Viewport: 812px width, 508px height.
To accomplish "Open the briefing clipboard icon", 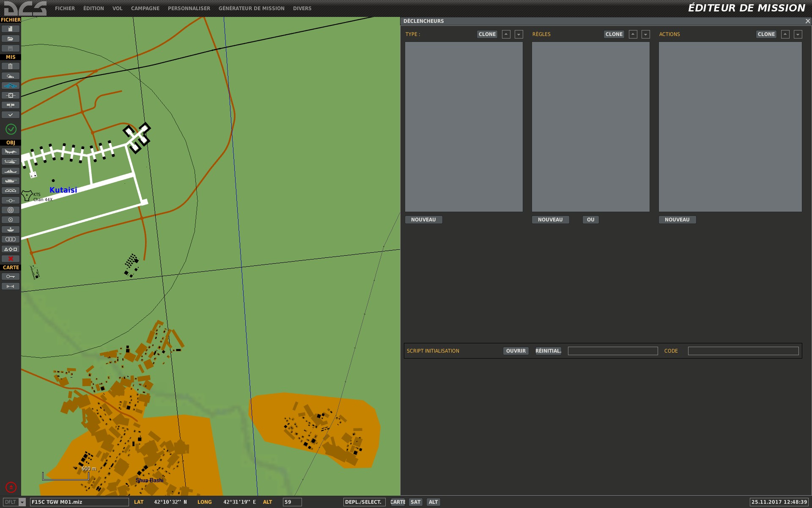I will [11, 66].
